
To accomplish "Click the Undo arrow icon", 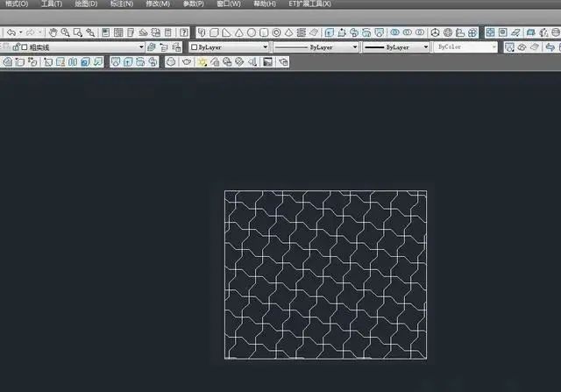I will coord(11,32).
